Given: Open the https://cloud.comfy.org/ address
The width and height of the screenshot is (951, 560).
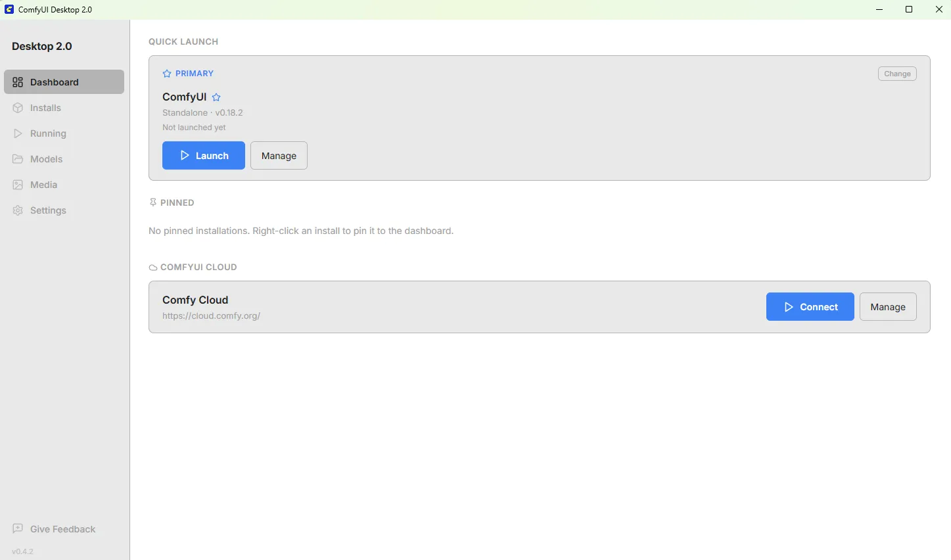Looking at the screenshot, I should pyautogui.click(x=212, y=315).
